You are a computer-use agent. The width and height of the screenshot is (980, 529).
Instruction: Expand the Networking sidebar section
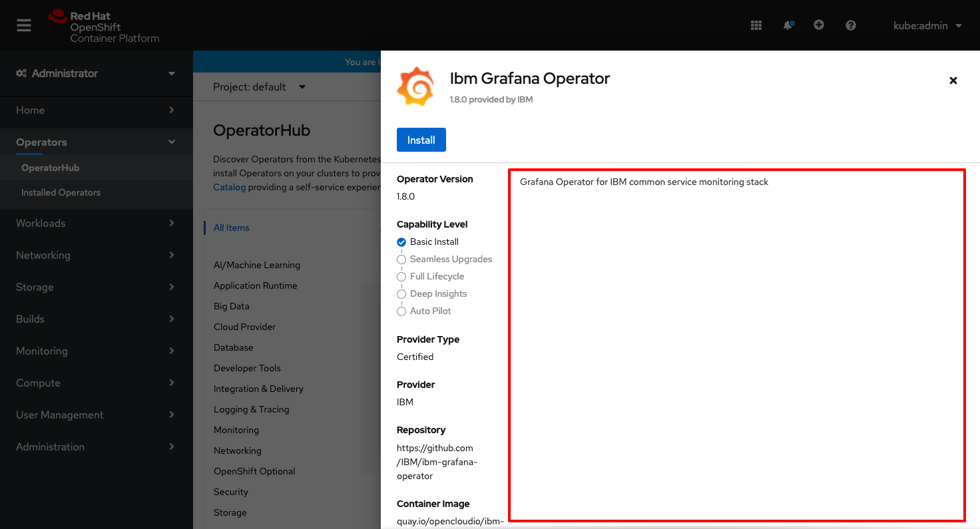(x=43, y=255)
